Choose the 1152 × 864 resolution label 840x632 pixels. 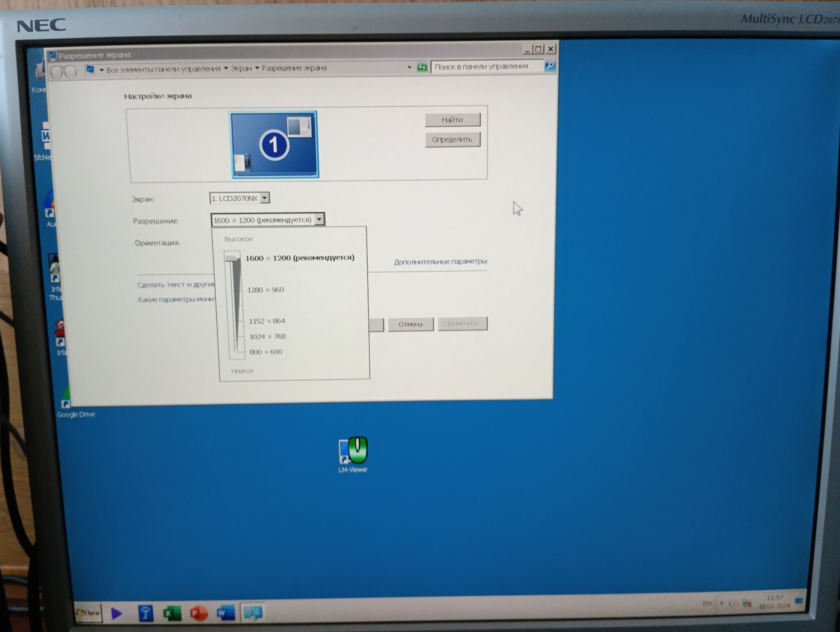click(267, 321)
